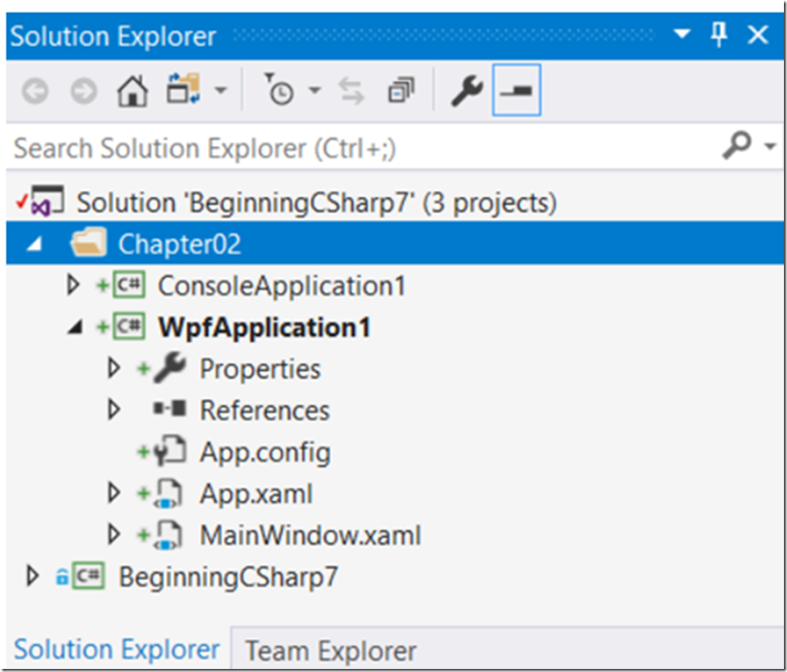
Task: Open Solution Explorer Properties with the wrench icon
Action: 466,89
